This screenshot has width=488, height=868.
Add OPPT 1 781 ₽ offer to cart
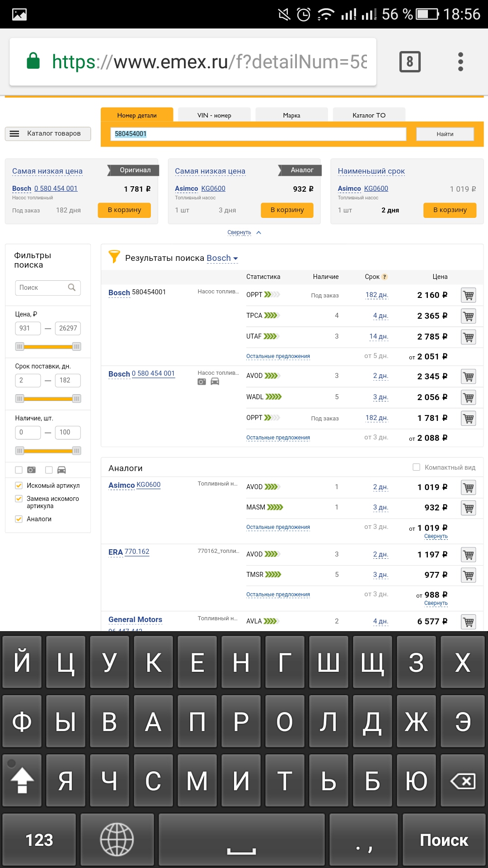[x=469, y=418]
